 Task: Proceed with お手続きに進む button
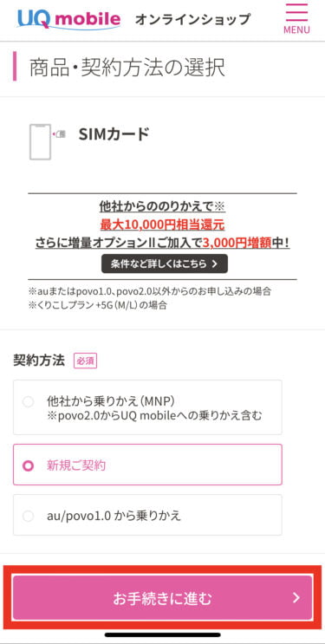click(x=162, y=598)
